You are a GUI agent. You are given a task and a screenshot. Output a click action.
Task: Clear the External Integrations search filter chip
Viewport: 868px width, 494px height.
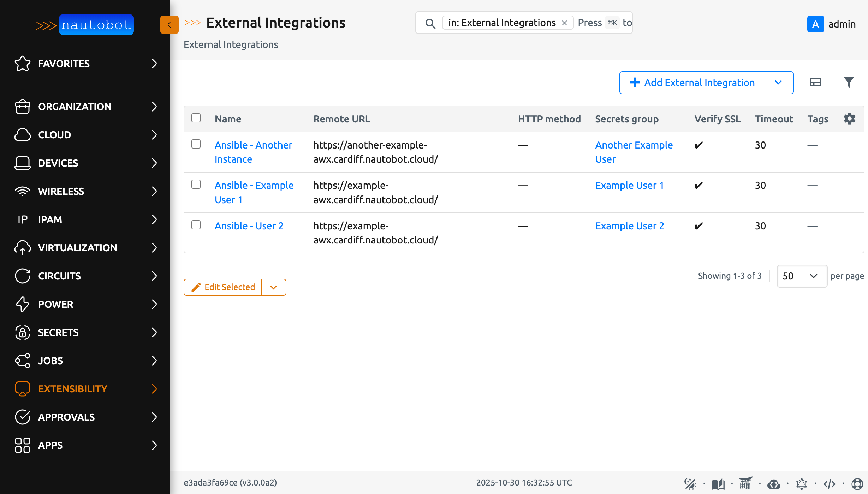(x=565, y=23)
